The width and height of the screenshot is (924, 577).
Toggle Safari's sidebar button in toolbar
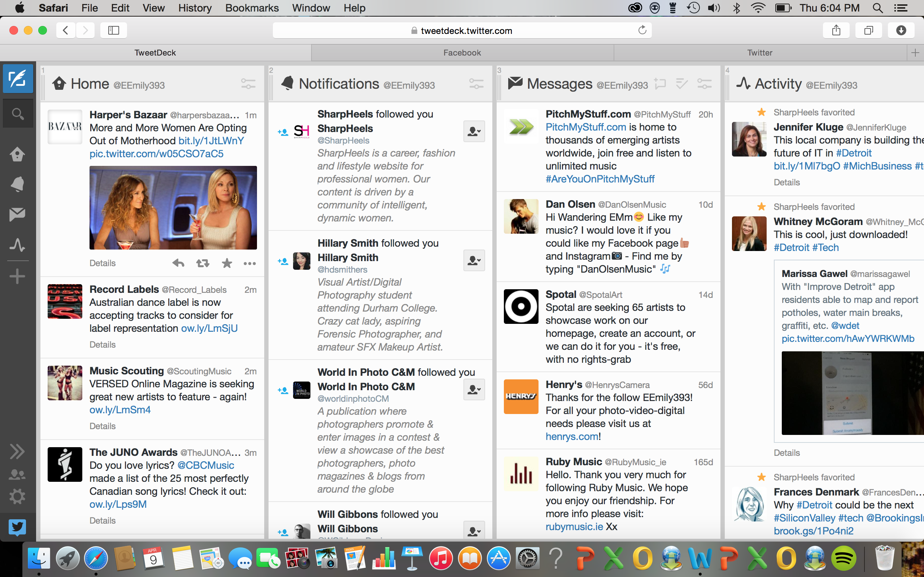(x=113, y=31)
